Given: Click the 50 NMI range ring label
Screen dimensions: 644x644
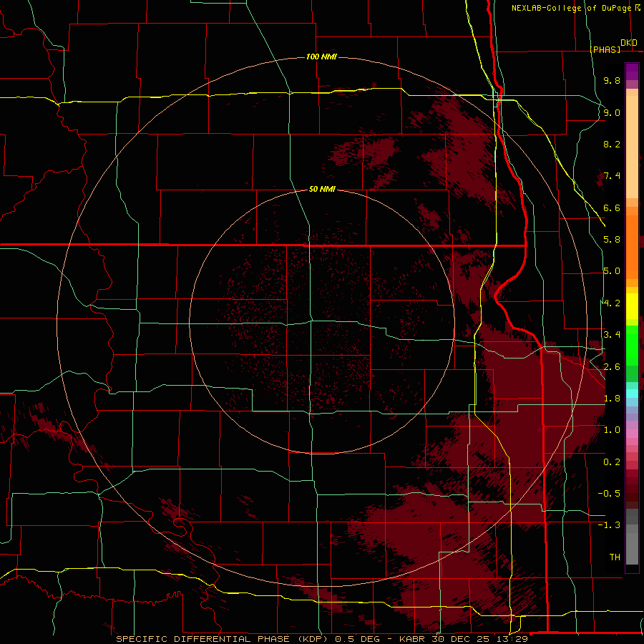Looking at the screenshot, I should point(322,189).
